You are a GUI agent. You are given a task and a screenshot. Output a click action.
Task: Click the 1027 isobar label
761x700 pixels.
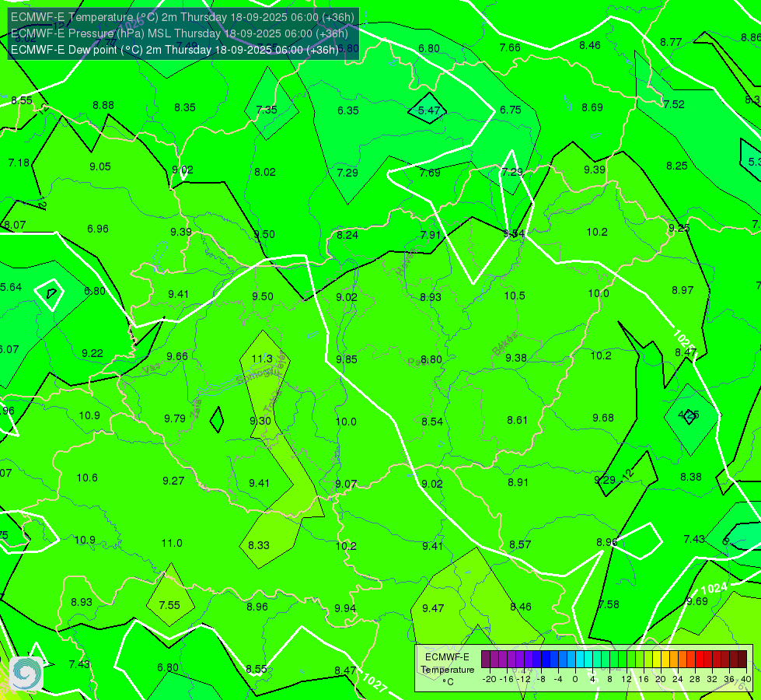coord(374,682)
